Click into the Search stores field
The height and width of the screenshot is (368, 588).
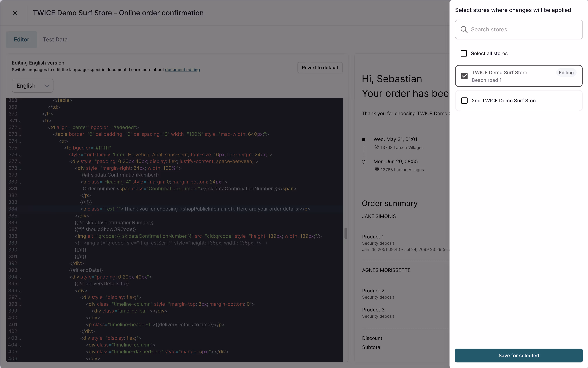coord(524,29)
